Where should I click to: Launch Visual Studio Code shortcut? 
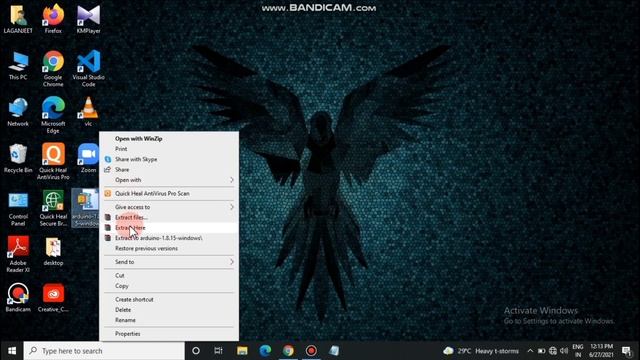88,69
